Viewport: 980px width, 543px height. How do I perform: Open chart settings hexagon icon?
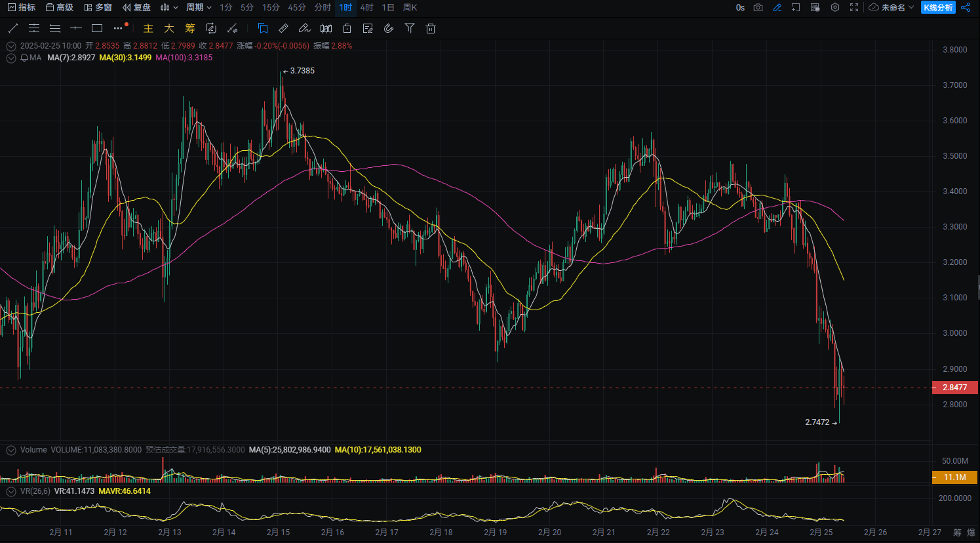tap(835, 7)
